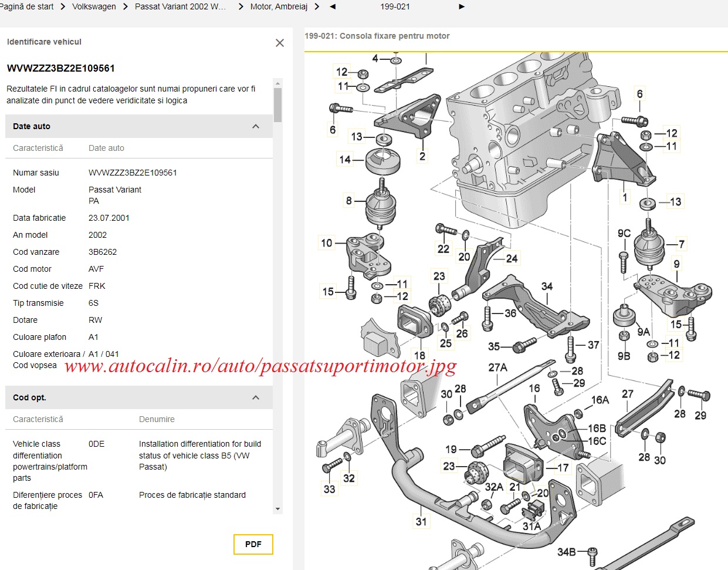Screen dimensions: 728x570
Task: Select part number 34 label in diagram
Action: (547, 286)
